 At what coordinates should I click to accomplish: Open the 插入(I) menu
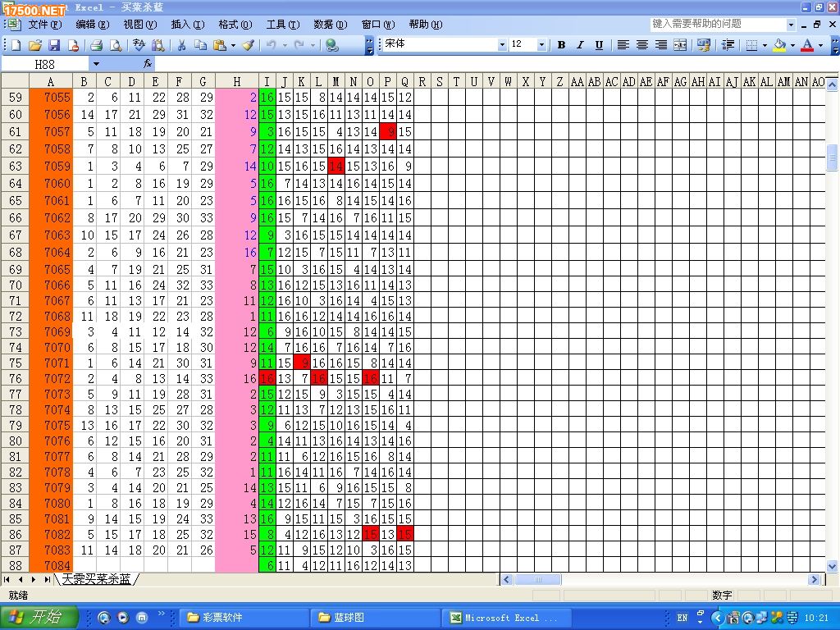188,24
